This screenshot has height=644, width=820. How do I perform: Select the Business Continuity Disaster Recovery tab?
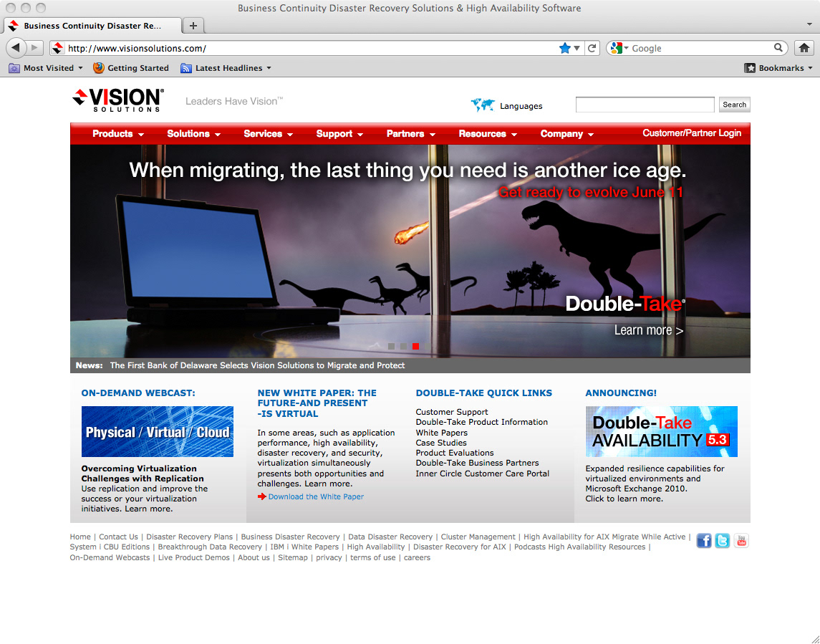(x=92, y=26)
